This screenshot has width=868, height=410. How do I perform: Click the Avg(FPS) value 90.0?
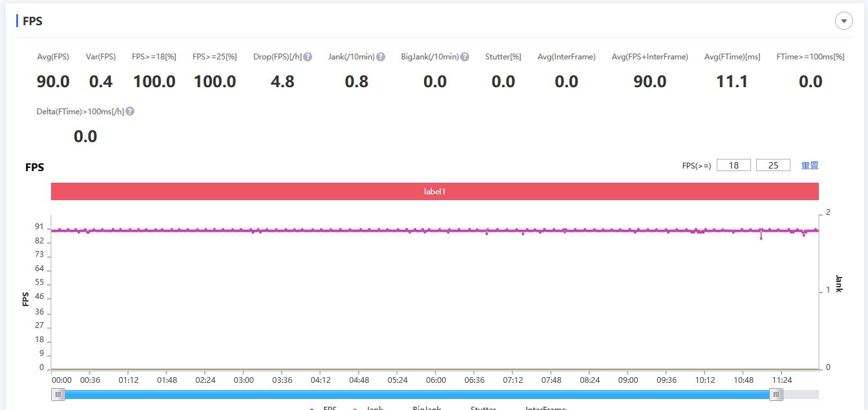(53, 81)
